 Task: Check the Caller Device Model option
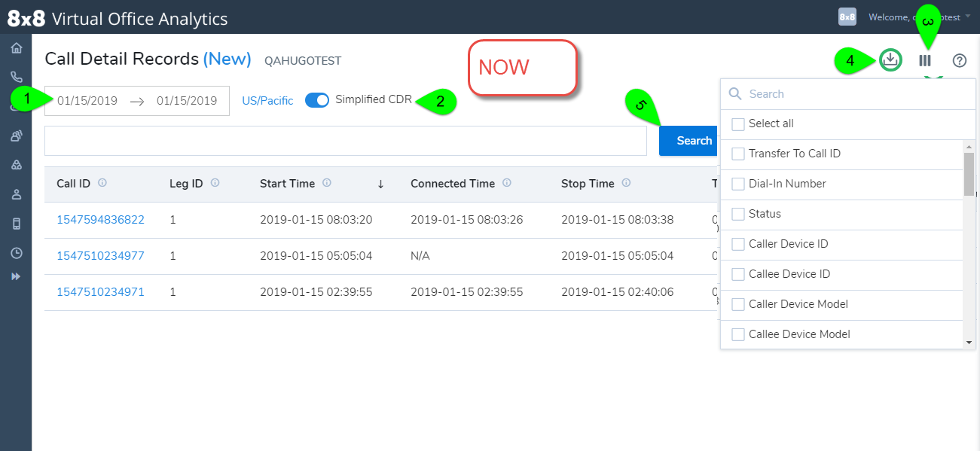(x=737, y=304)
